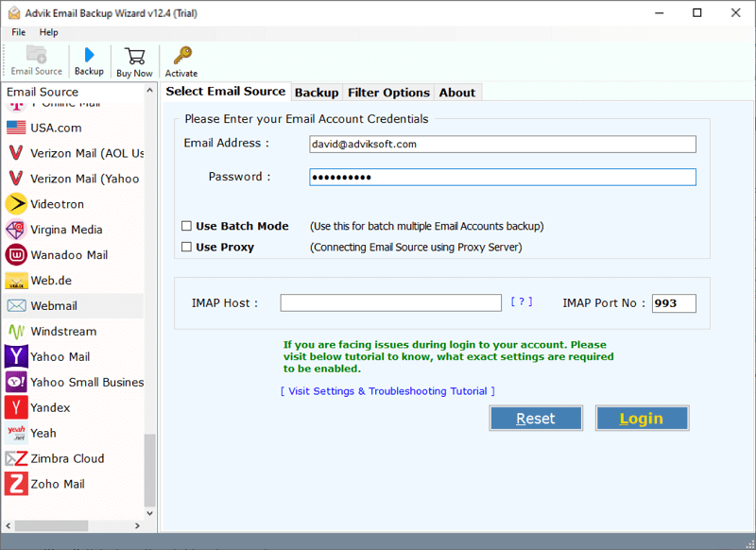
Task: Minimize the Advik Email Backup Wizard window
Action: (x=659, y=13)
